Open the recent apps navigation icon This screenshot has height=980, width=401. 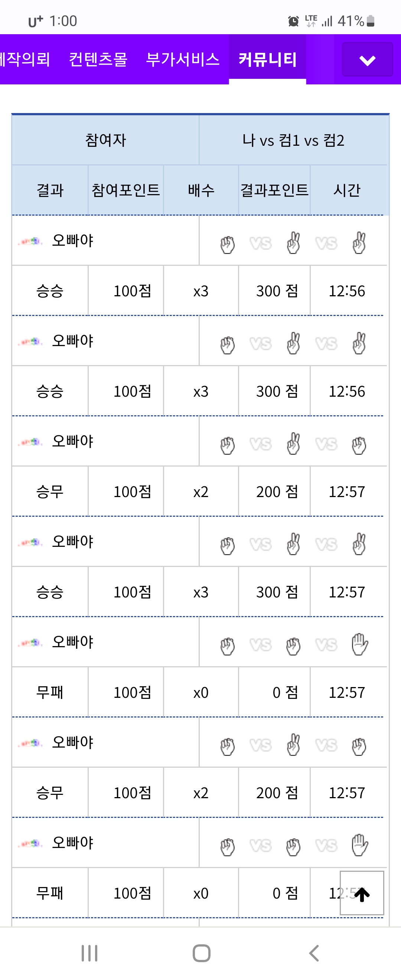point(90,953)
